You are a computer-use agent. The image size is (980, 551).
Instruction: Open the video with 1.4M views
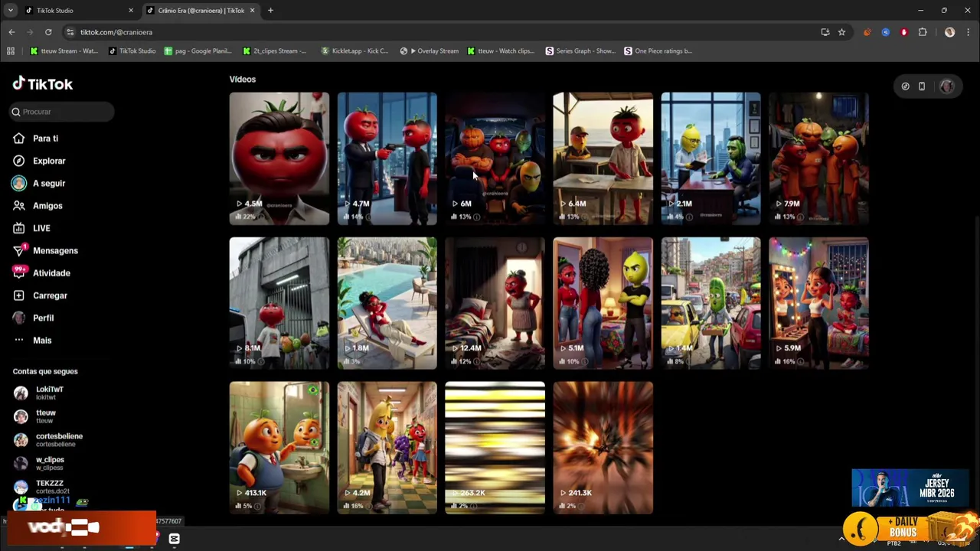coord(711,303)
